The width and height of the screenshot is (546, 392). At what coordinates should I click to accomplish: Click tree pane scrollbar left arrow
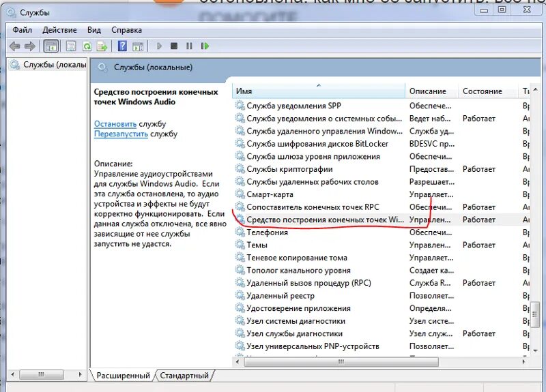13,374
